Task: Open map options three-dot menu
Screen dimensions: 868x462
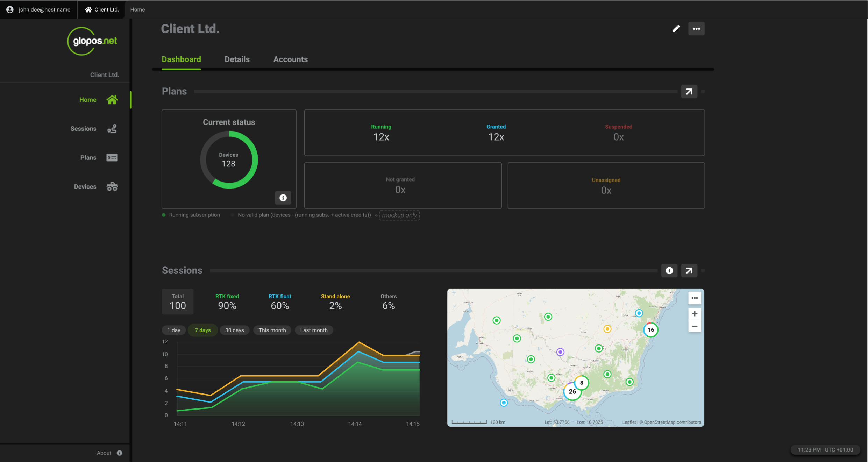Action: pos(695,298)
